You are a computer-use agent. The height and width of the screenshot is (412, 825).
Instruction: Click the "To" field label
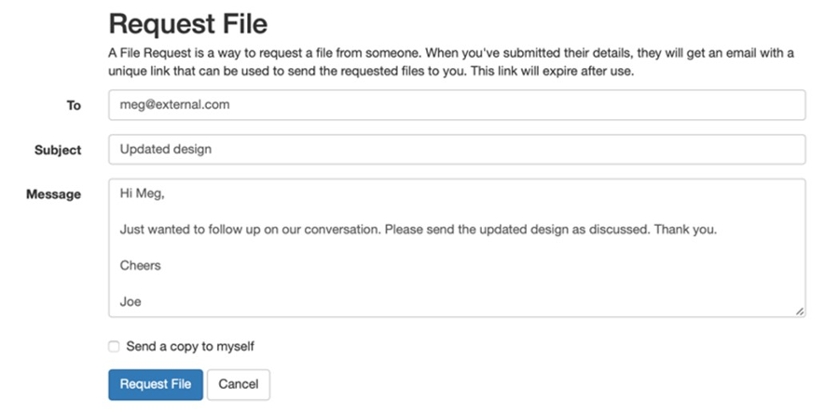[73, 105]
